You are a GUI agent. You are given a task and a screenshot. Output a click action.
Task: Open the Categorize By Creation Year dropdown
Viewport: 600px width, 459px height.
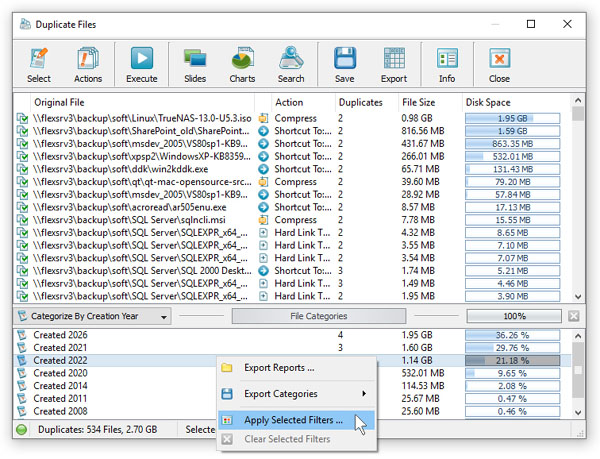pyautogui.click(x=93, y=316)
